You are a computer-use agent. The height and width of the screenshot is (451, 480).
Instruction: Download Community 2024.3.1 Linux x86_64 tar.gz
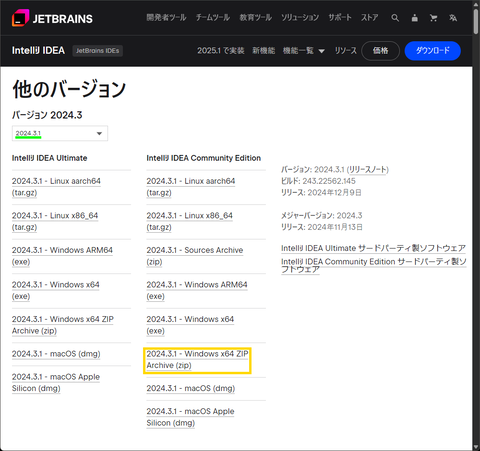pyautogui.click(x=190, y=221)
